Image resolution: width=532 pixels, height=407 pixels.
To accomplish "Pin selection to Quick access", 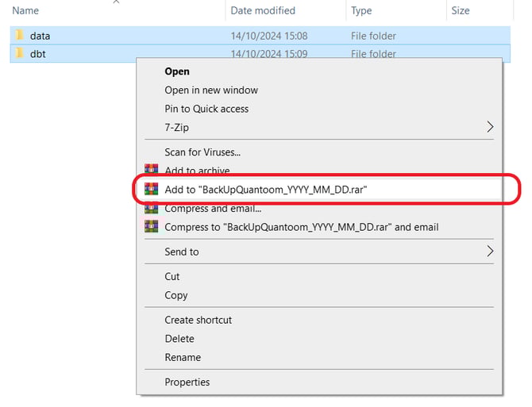I will pyautogui.click(x=206, y=109).
